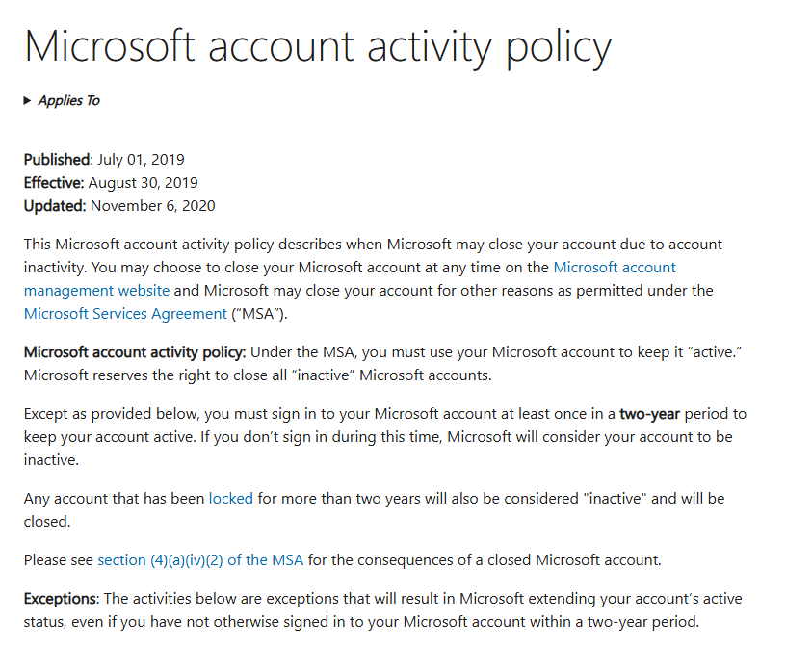Click the November 6, 2020 updated date
This screenshot has height=646, width=812.
pyautogui.click(x=153, y=206)
